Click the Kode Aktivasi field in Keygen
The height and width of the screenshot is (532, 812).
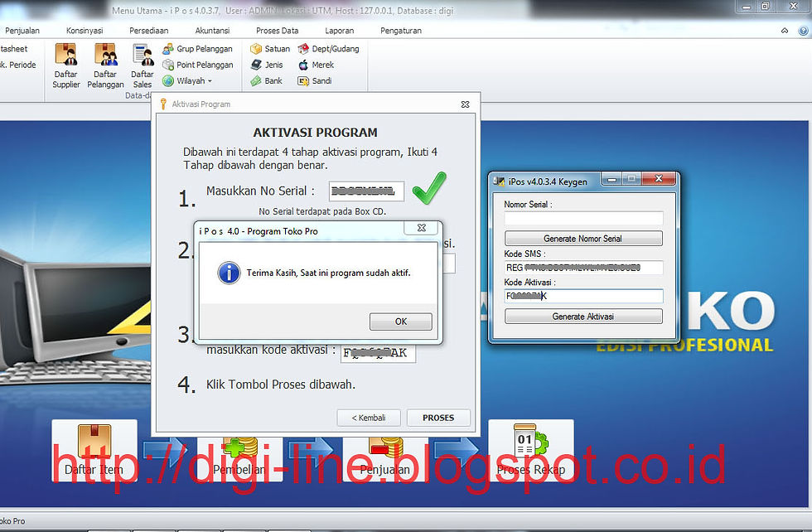pyautogui.click(x=583, y=296)
